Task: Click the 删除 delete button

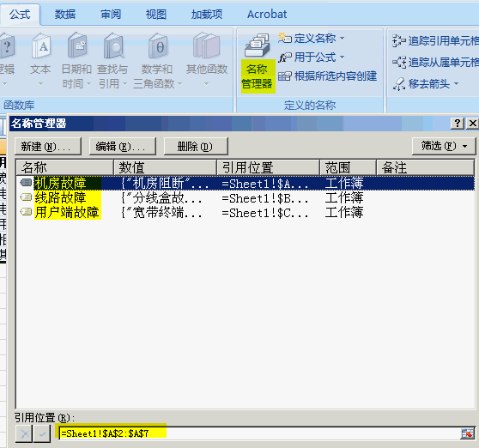Action: (x=196, y=146)
